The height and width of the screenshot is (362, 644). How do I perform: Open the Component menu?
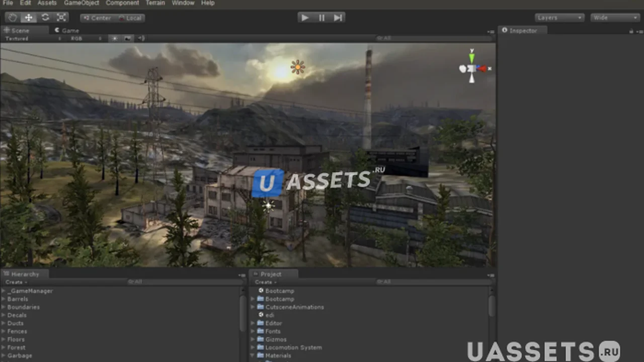[x=122, y=3]
